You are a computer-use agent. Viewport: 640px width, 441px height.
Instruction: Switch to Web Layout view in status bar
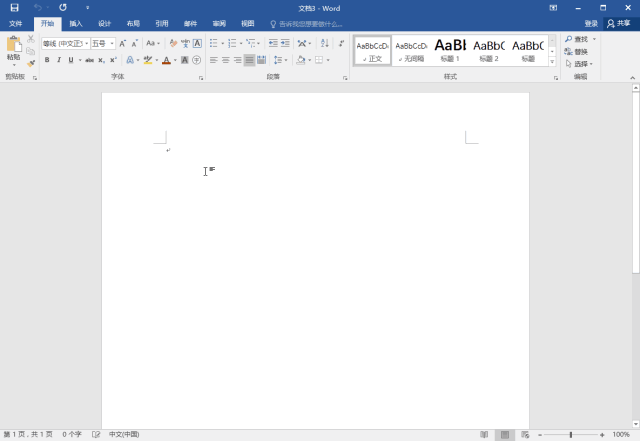pyautogui.click(x=525, y=434)
